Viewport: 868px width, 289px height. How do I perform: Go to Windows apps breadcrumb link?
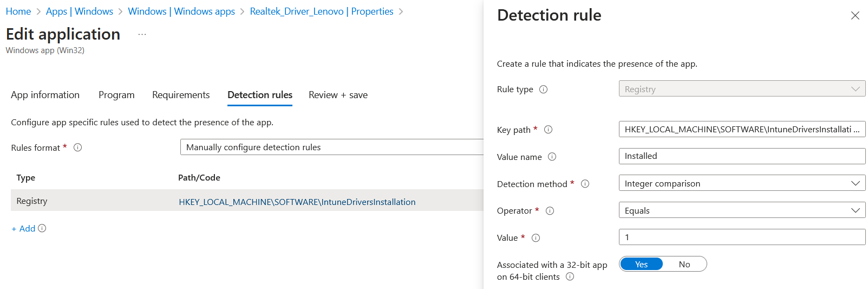[181, 11]
